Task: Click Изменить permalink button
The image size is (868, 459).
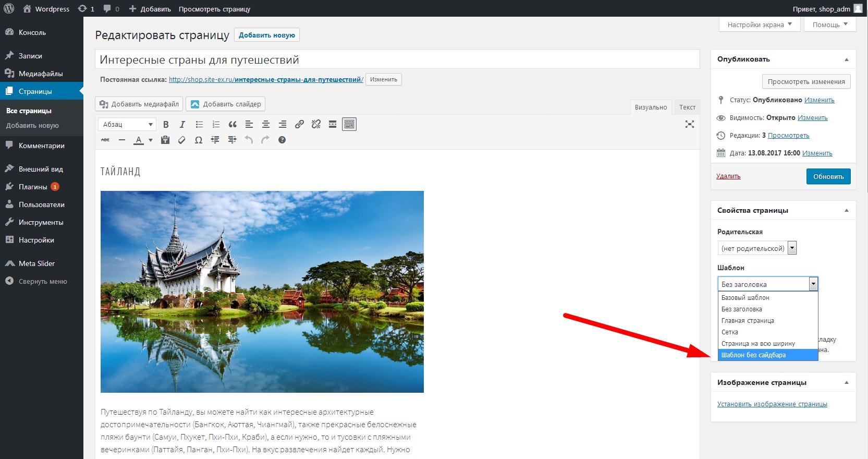Action: tap(384, 79)
